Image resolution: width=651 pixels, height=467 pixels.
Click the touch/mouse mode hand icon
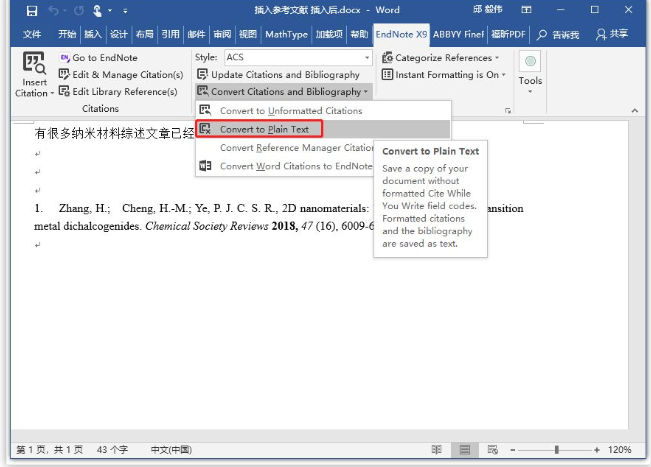(97, 10)
